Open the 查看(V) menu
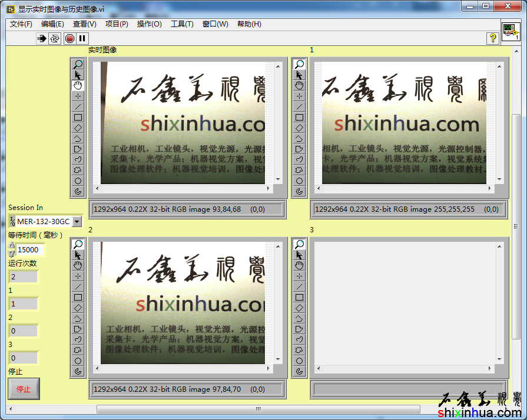The height and width of the screenshot is (420, 527). pos(84,24)
